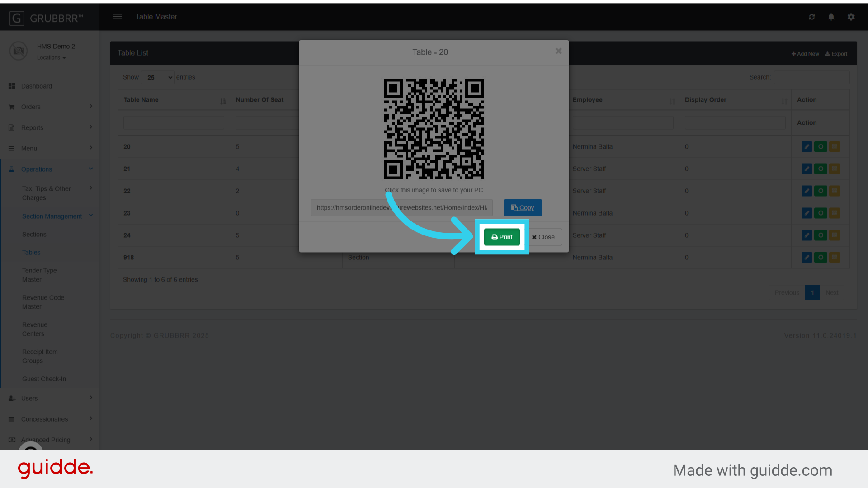Sort by Employee column

point(623,100)
